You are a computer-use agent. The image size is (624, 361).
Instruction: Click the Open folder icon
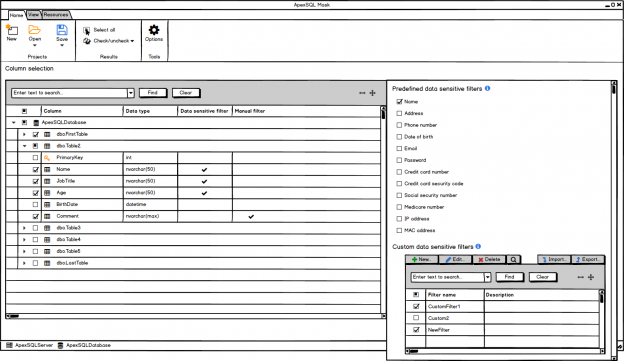click(34, 29)
